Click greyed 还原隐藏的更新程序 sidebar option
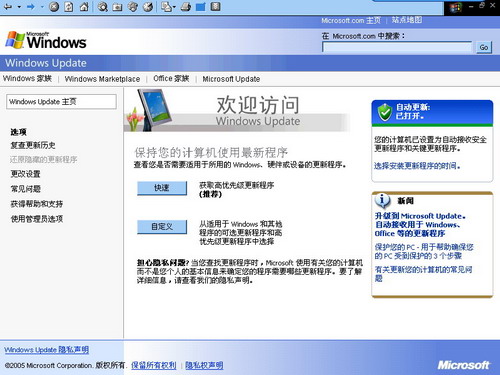The image size is (500, 375). click(x=44, y=159)
